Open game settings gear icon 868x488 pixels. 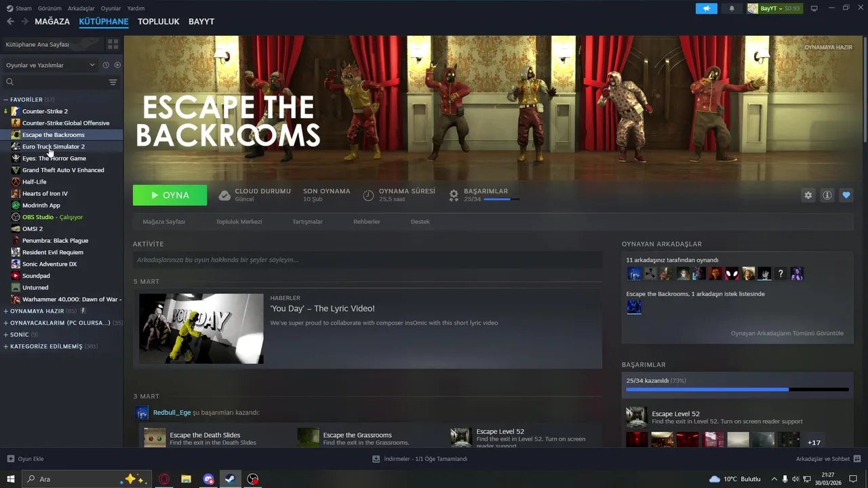point(808,195)
